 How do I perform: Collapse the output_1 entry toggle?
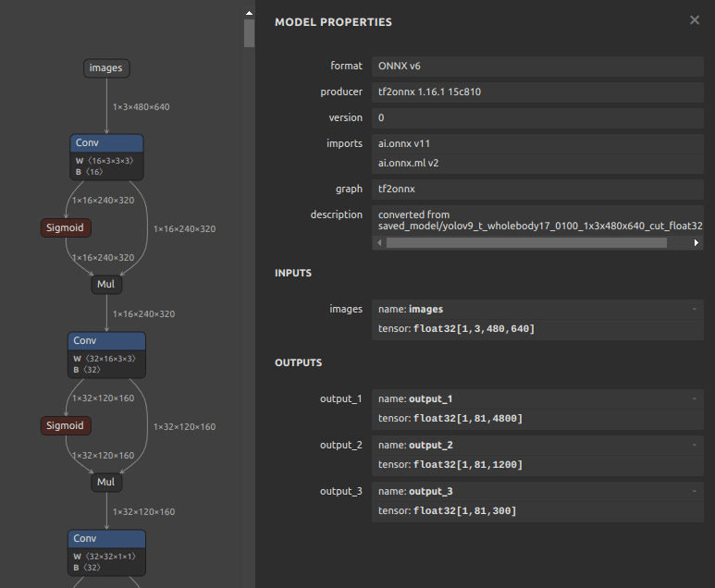pyautogui.click(x=694, y=398)
